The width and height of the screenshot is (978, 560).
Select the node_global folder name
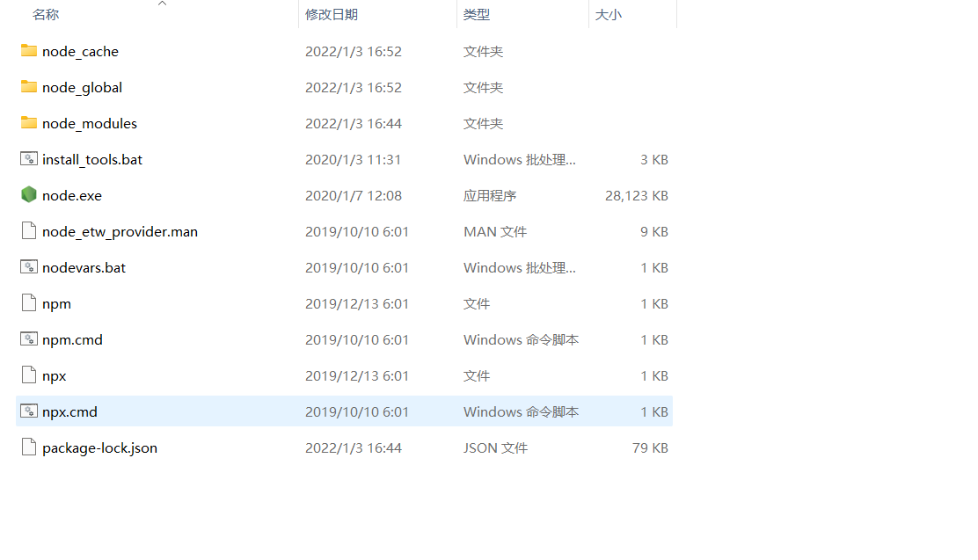(x=83, y=88)
